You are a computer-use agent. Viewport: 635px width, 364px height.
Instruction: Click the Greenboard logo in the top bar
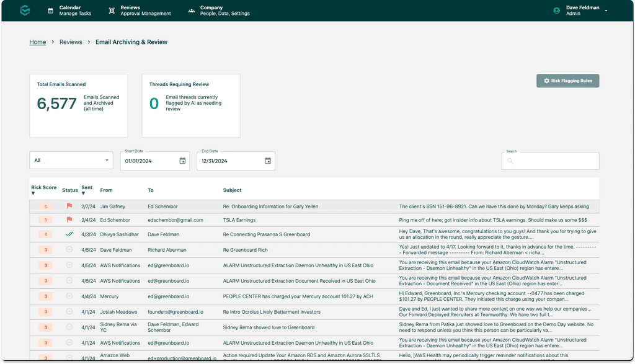pos(24,11)
